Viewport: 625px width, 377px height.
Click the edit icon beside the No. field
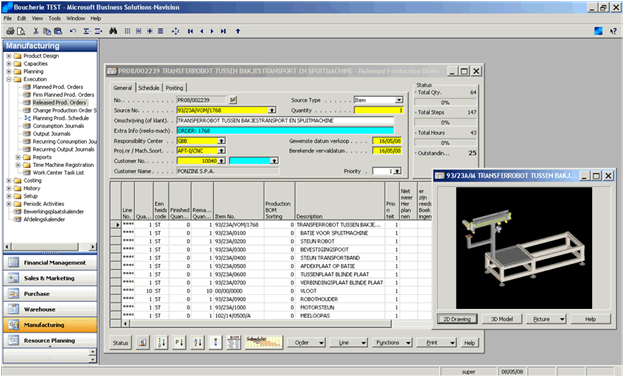point(233,100)
